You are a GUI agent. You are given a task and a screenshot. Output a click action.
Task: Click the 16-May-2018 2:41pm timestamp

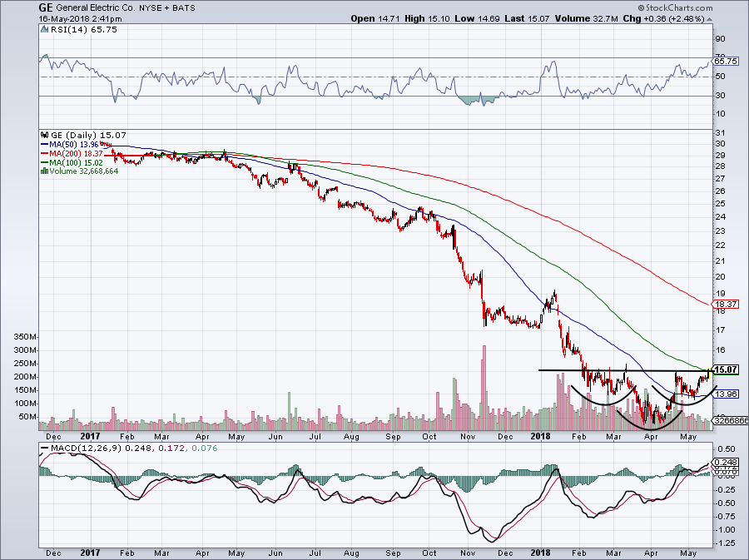pyautogui.click(x=80, y=19)
